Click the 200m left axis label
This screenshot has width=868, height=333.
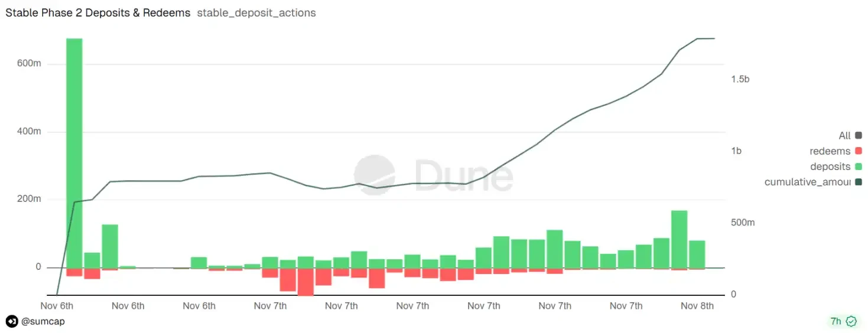[28, 199]
